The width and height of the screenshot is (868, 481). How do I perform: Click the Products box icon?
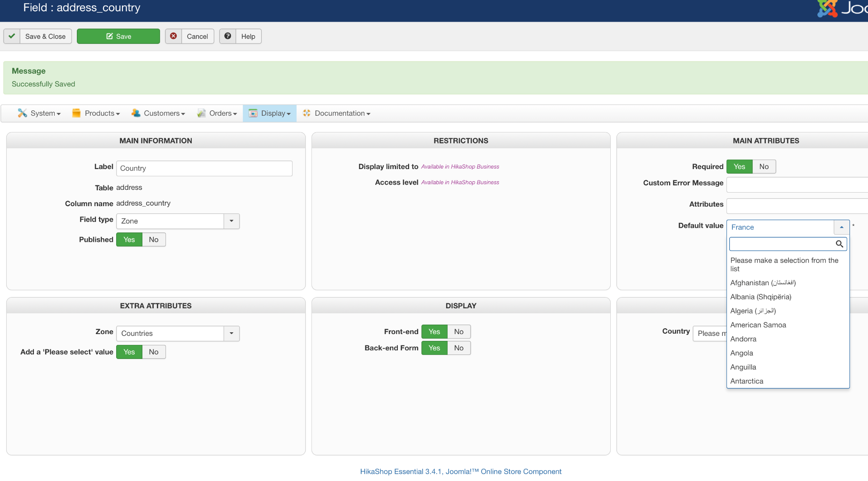76,113
